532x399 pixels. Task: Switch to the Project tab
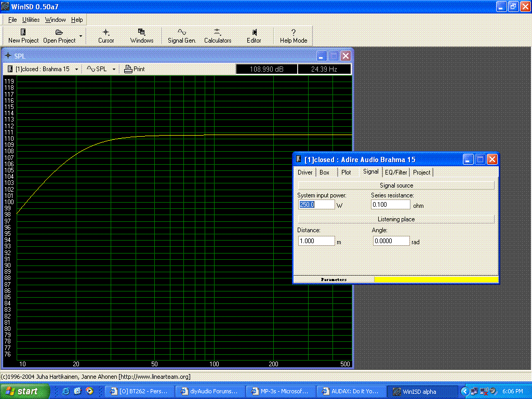tap(421, 172)
